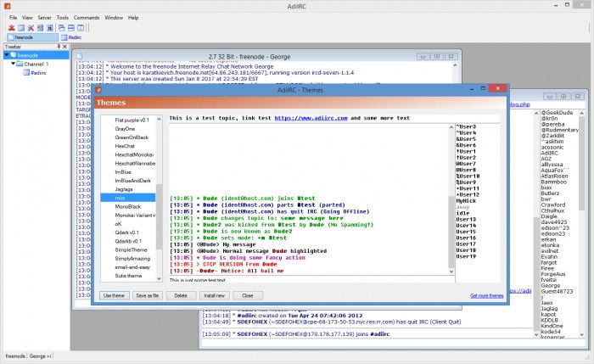The width and height of the screenshot is (594, 364).
Task: Open the Server menu
Action: 44,18
